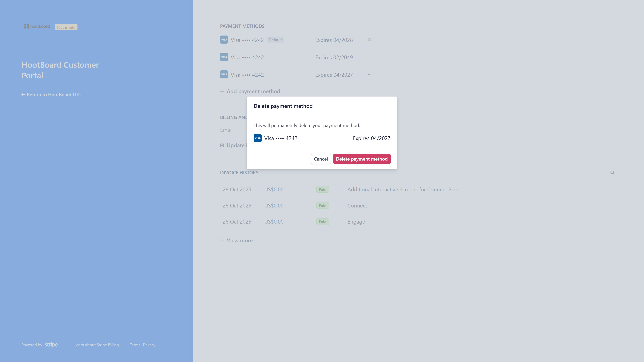This screenshot has width=644, height=362.
Task: Open the Learn about Stripe Billing link
Action: pyautogui.click(x=96, y=345)
